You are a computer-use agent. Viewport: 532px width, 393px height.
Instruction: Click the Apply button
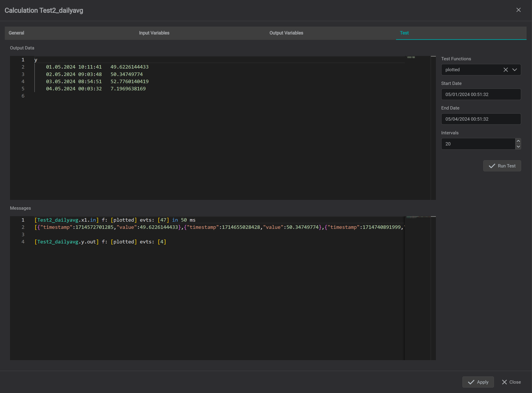[478, 382]
